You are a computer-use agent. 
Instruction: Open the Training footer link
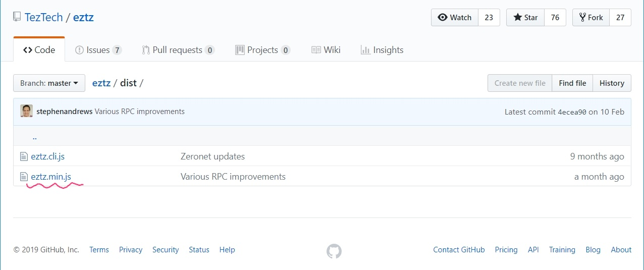pyautogui.click(x=562, y=250)
